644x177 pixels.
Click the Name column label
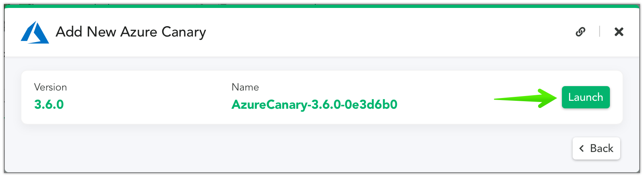click(245, 87)
